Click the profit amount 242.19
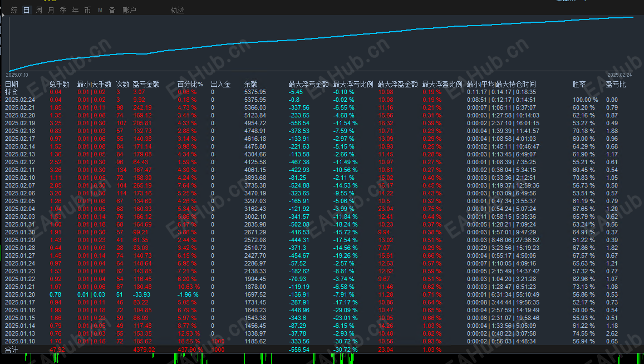 (x=142, y=107)
